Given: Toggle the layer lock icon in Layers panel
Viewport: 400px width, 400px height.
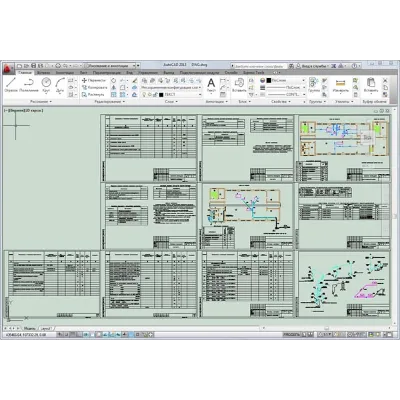Looking at the screenshot, I should (155, 95).
